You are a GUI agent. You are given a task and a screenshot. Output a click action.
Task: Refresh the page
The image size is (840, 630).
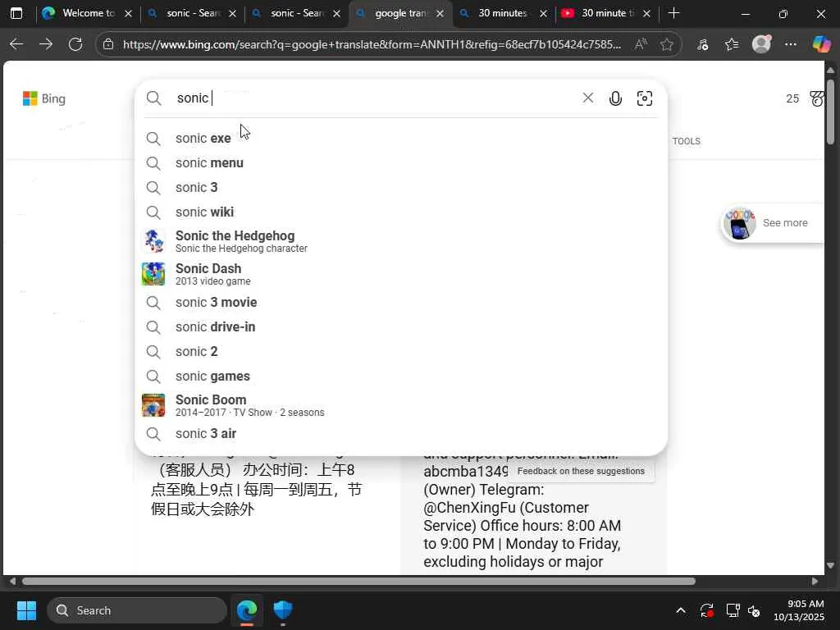[75, 44]
